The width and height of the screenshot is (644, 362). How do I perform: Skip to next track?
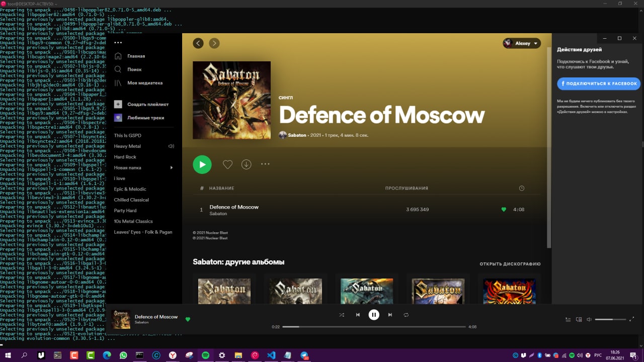[390, 315]
